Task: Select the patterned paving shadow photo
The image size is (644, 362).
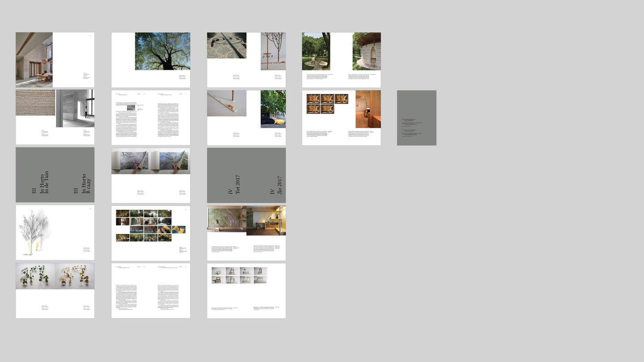Action: click(x=227, y=45)
